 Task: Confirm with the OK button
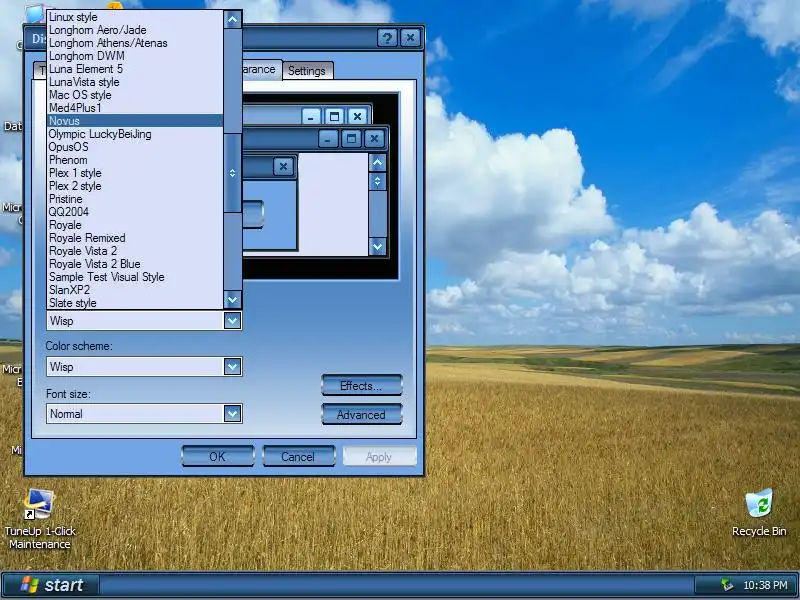(x=218, y=457)
